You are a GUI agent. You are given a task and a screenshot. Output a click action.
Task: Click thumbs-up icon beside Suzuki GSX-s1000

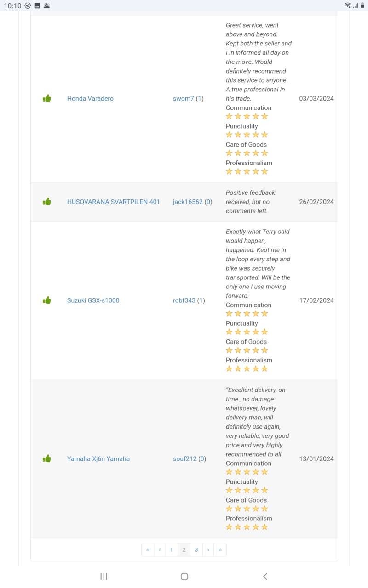point(46,300)
